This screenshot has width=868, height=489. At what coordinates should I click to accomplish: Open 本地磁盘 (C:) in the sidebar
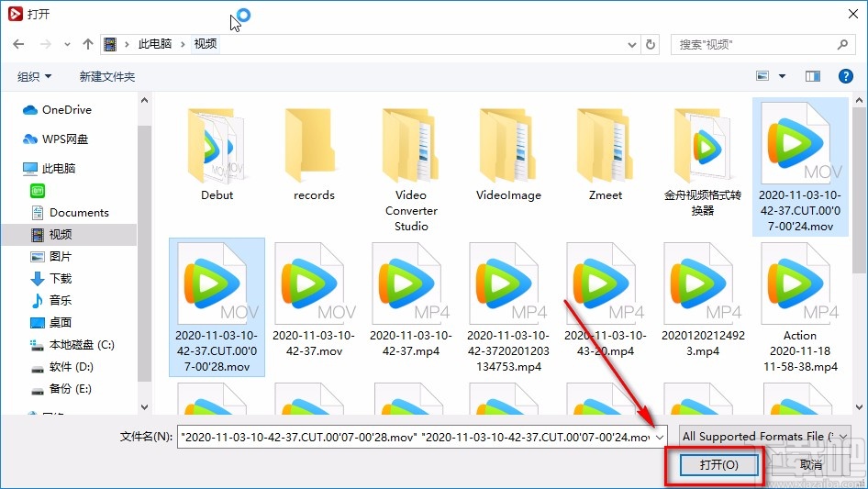pyautogui.click(x=72, y=344)
